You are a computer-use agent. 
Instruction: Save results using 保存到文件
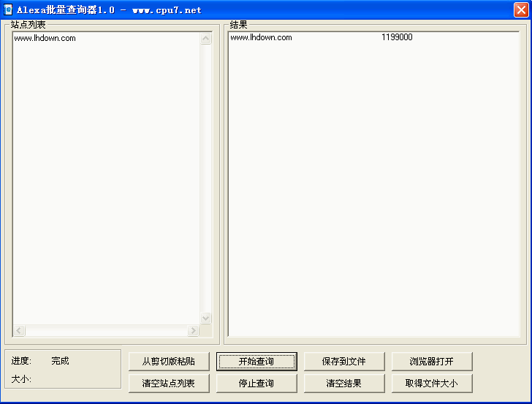click(344, 361)
